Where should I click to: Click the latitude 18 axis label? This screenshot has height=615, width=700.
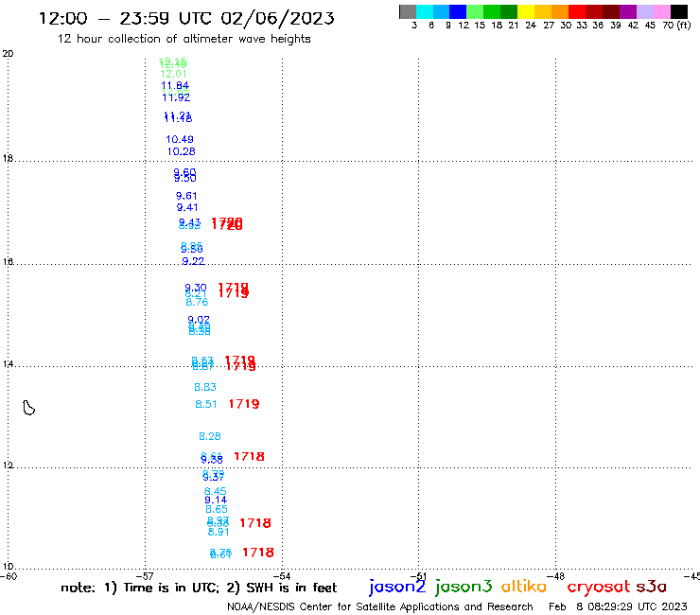click(x=8, y=159)
